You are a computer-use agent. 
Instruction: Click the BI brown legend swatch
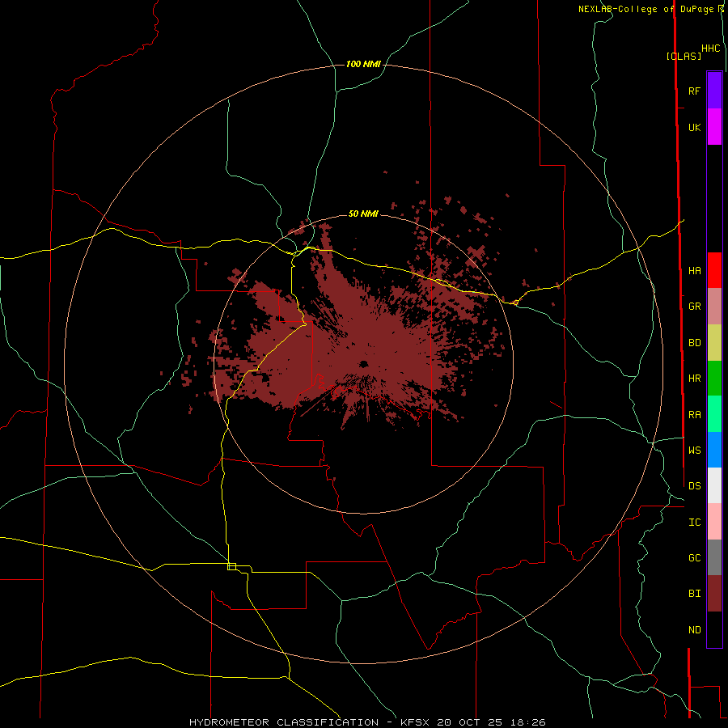click(x=714, y=594)
